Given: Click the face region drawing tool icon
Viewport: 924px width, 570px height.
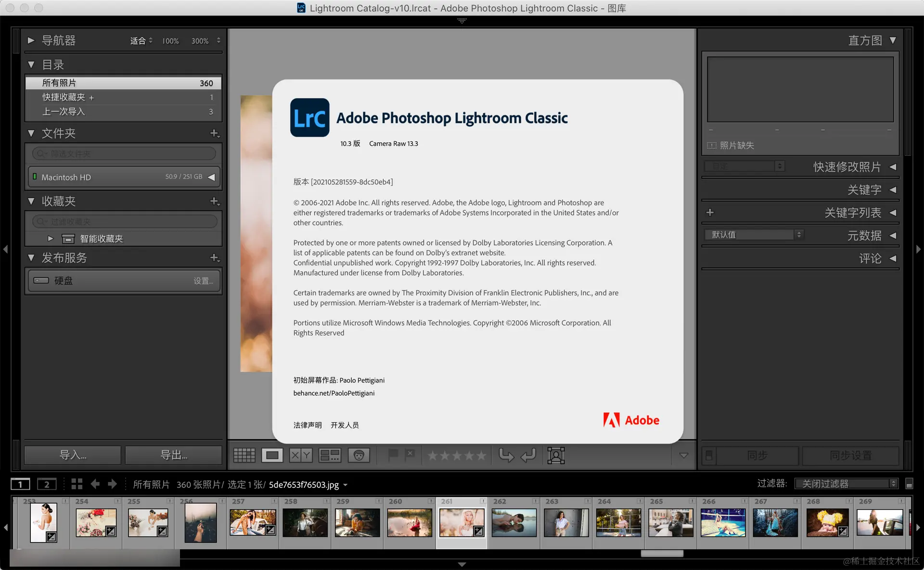Looking at the screenshot, I should 556,455.
